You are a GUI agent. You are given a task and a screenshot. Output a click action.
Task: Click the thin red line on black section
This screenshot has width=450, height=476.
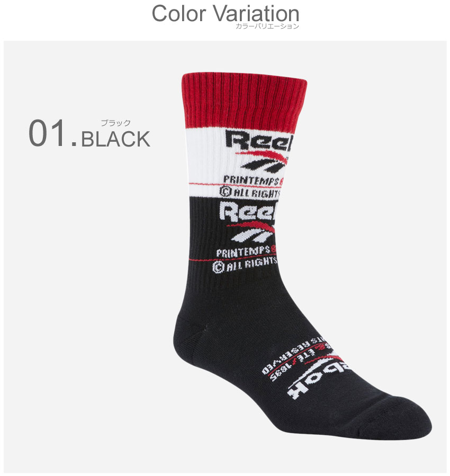[x=232, y=260]
